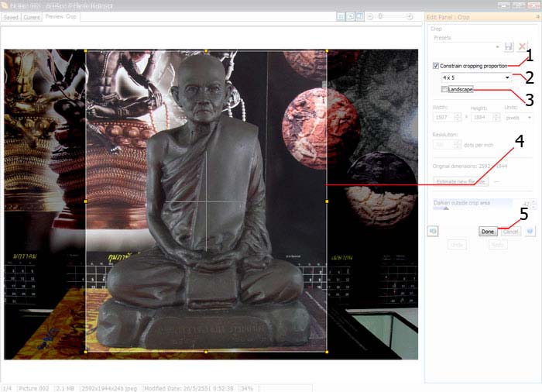Image resolution: width=542 pixels, height=392 pixels.
Task: Click the zoom slider track
Action: 390,16
